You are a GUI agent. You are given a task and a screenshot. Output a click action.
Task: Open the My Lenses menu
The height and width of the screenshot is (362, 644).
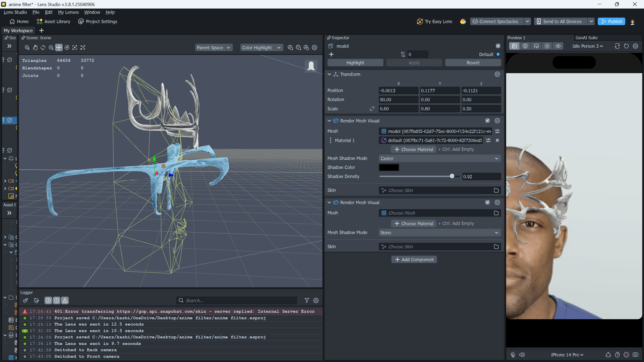click(x=68, y=12)
